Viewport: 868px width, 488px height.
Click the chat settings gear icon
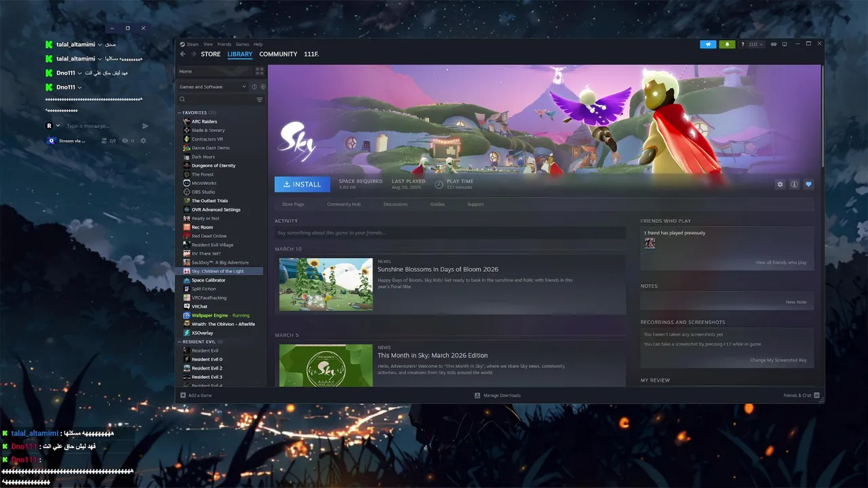coord(143,141)
